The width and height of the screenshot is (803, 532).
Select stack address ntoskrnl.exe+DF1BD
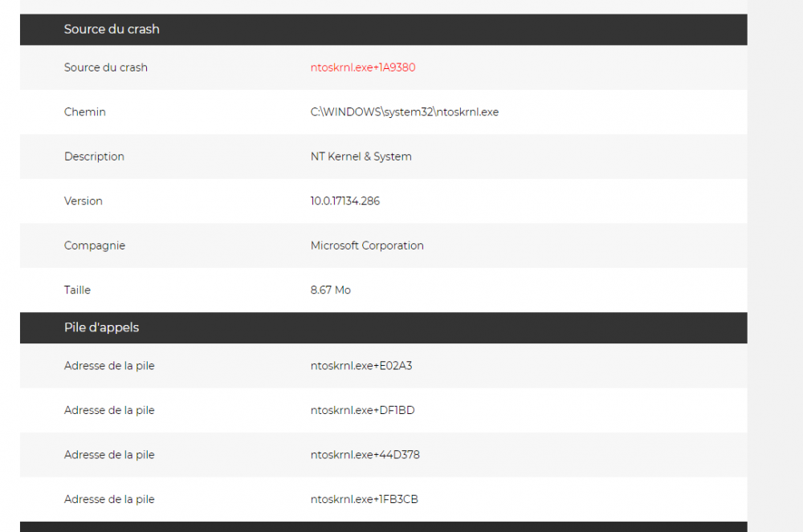[362, 411]
